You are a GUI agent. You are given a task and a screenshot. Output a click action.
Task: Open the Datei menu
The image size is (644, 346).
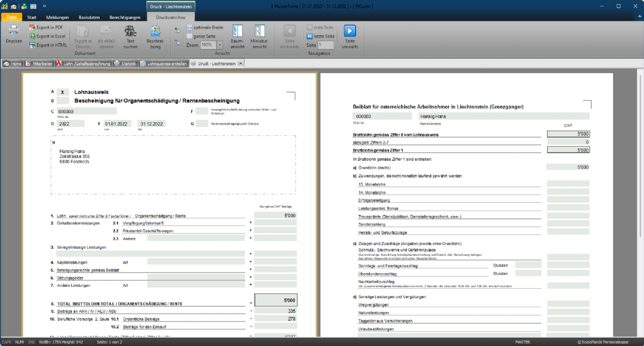pos(11,17)
